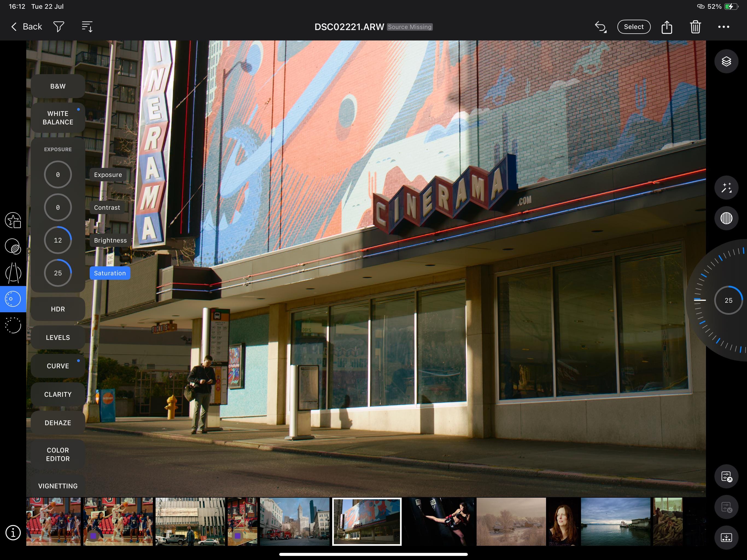Open the layers icon
This screenshot has width=747, height=560.
point(726,61)
